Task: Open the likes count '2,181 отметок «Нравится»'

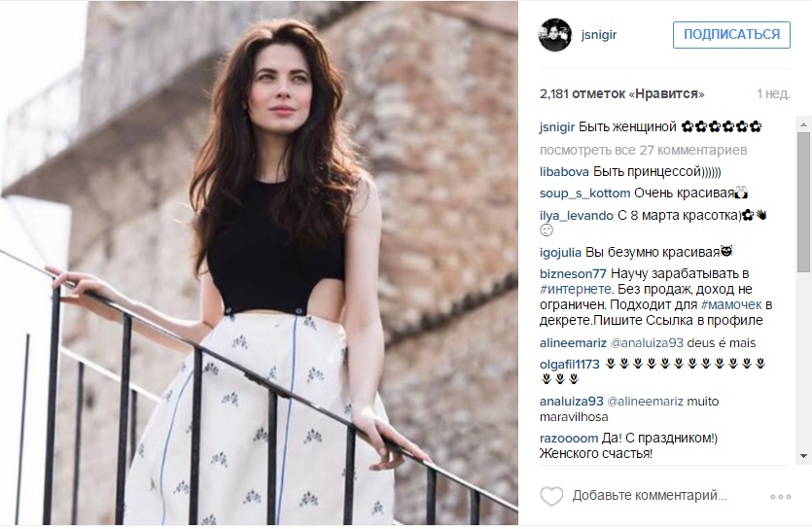Action: (x=622, y=93)
